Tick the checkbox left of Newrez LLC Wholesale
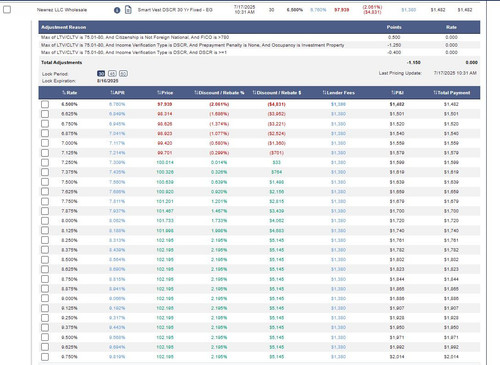500x365 pixels. click(x=7, y=10)
